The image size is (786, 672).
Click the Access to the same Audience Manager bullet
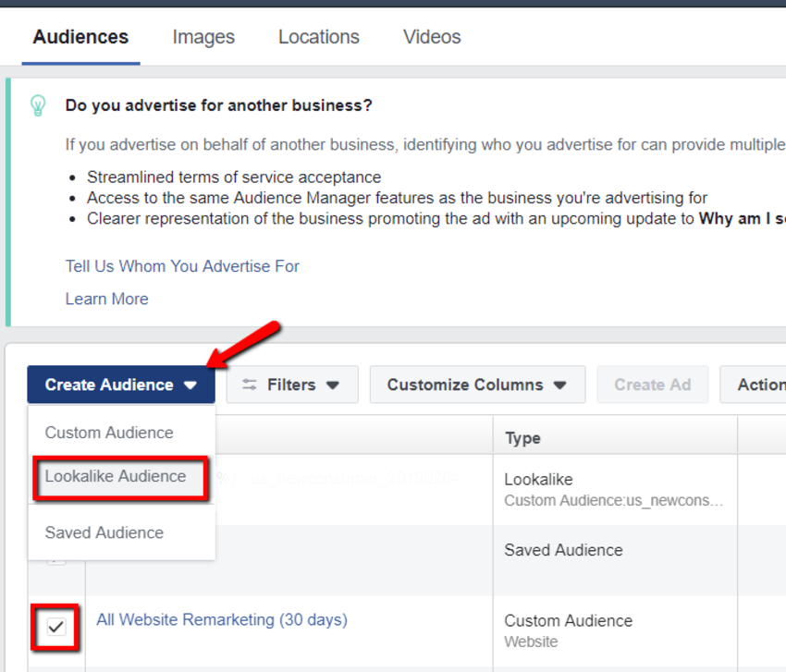click(x=397, y=198)
